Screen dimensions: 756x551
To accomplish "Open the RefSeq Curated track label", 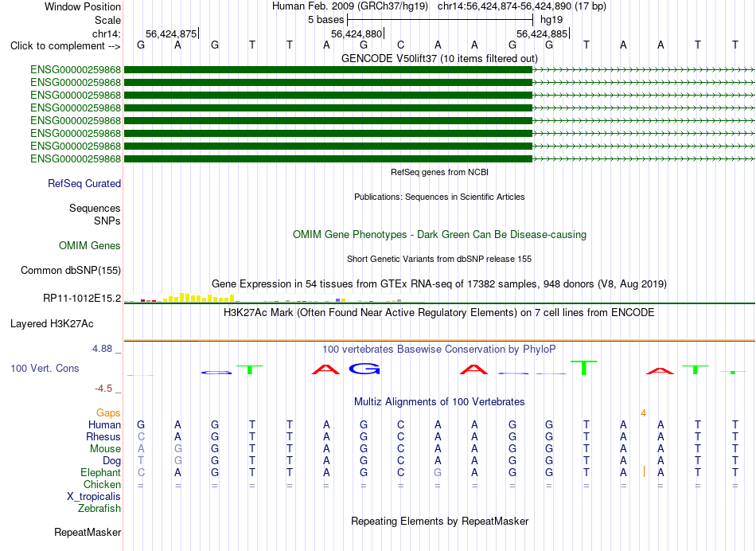I will (84, 183).
